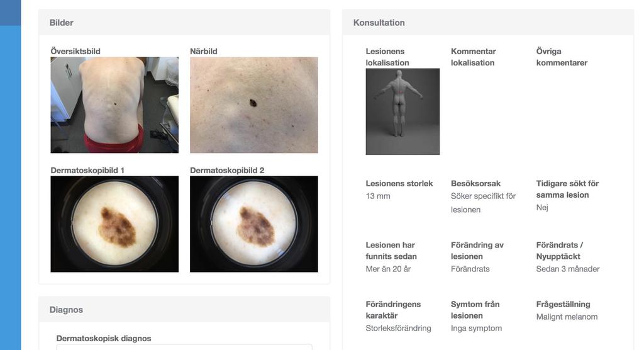
Task: Click the Förändring av lesionen value Förändrats
Action: 470,269
